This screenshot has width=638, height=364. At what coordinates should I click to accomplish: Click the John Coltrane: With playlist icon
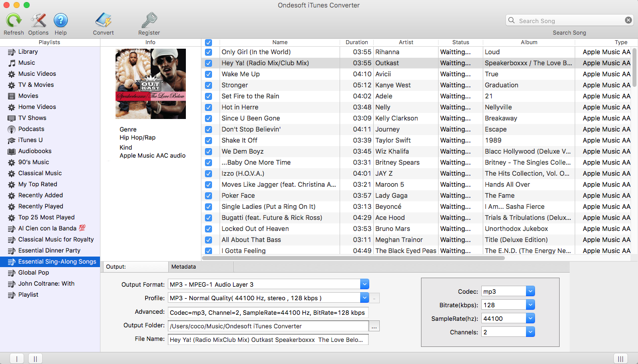[x=12, y=284]
